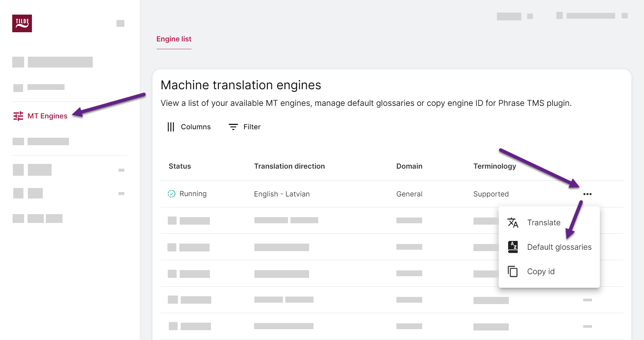The image size is (644, 340).
Task: Click the Filter lines icon
Action: coord(233,127)
